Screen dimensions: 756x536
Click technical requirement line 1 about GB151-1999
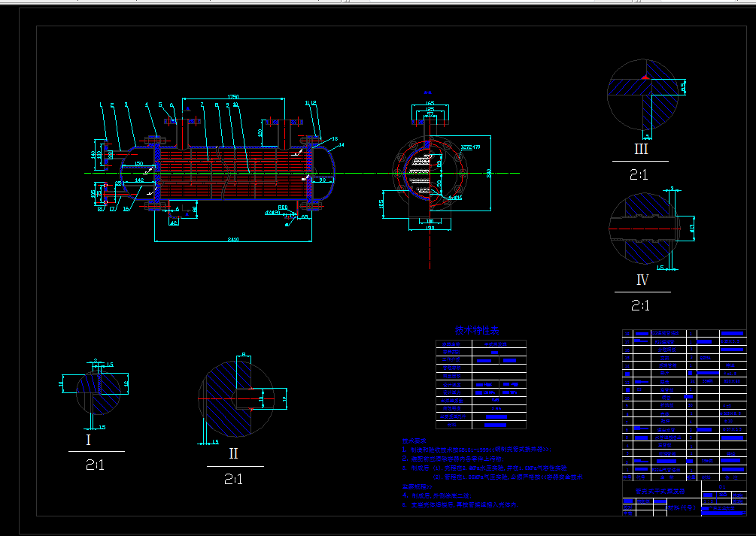tap(476, 450)
